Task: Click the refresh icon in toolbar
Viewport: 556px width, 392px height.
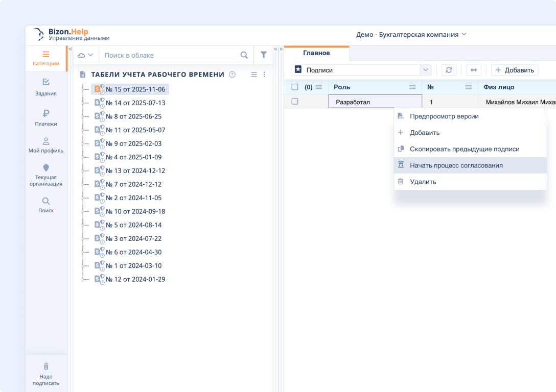Action: [x=449, y=70]
